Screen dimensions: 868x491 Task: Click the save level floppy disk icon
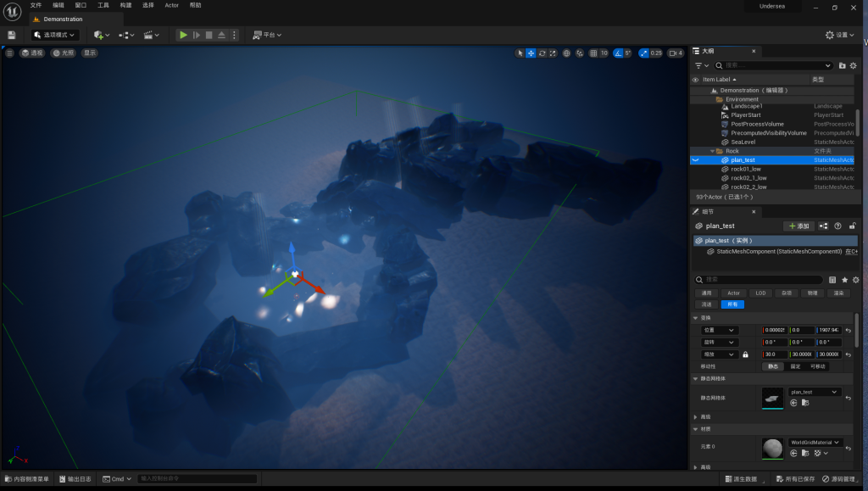coord(12,35)
